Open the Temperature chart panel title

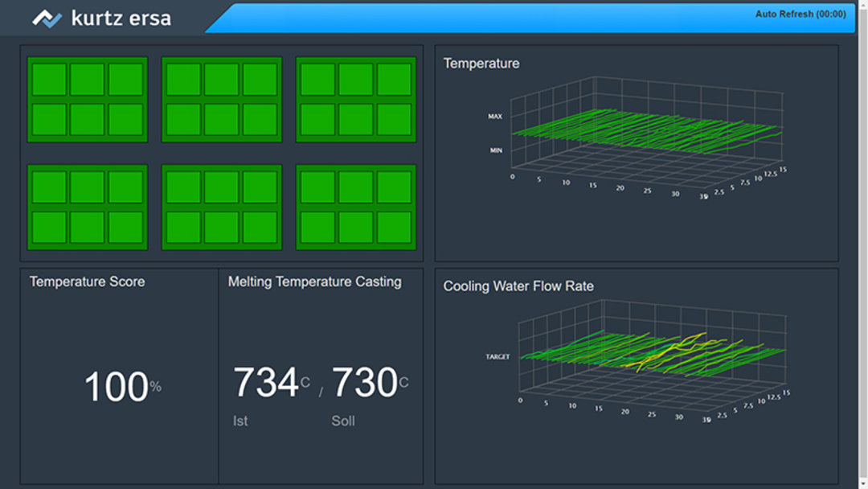coord(481,64)
